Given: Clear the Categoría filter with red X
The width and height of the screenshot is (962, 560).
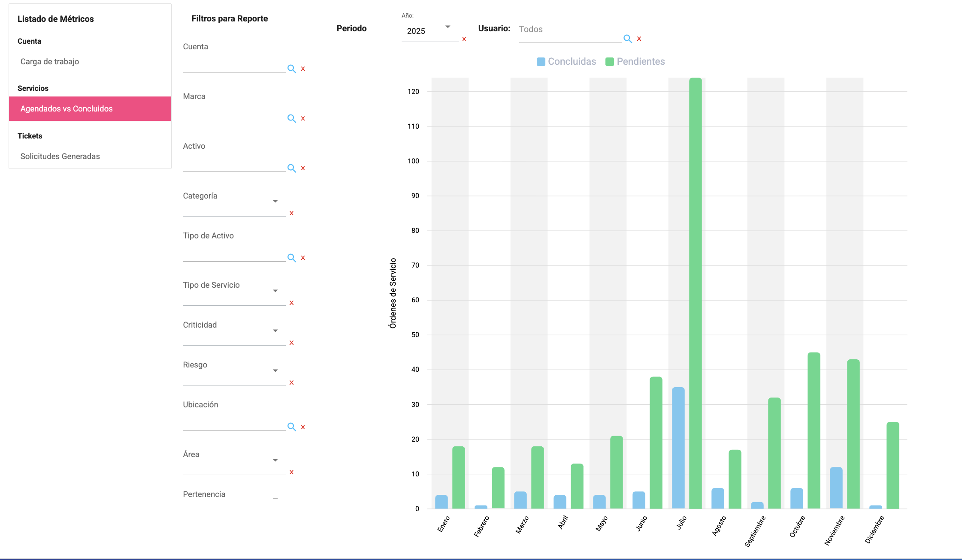Looking at the screenshot, I should 291,213.
